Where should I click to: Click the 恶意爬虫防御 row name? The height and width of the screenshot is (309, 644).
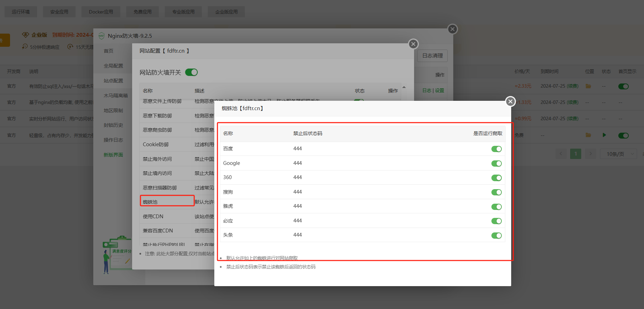157,130
